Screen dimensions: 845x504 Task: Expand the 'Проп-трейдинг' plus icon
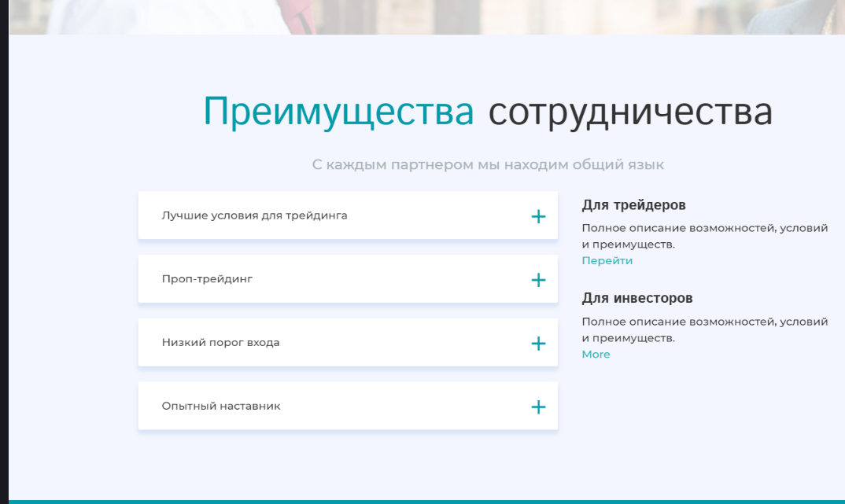click(538, 280)
